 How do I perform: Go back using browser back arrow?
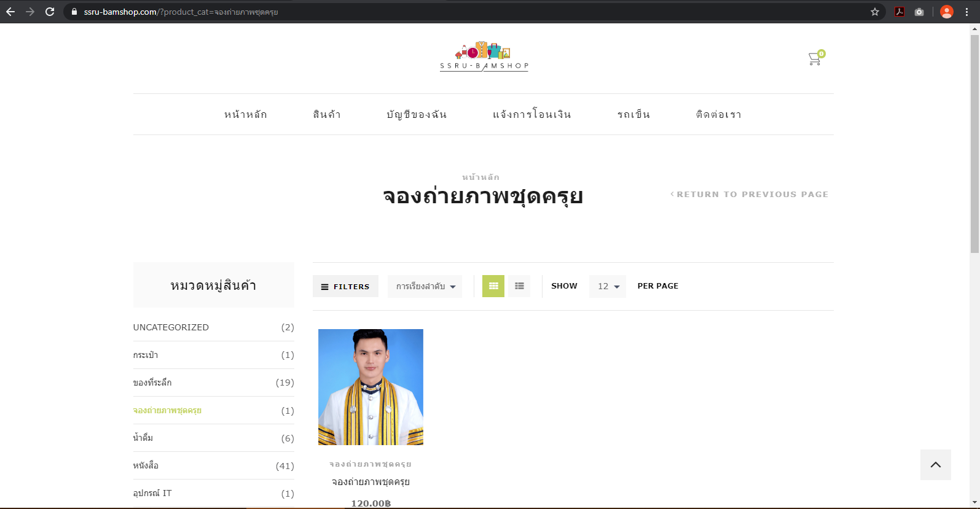pos(10,12)
